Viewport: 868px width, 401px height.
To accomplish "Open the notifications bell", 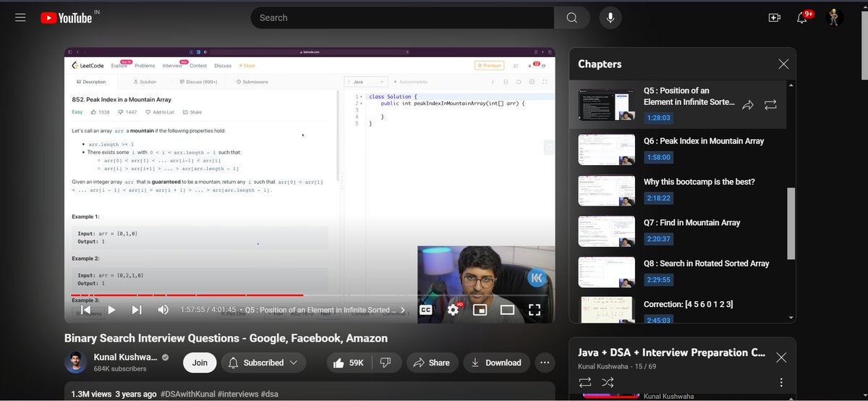I will tap(802, 17).
